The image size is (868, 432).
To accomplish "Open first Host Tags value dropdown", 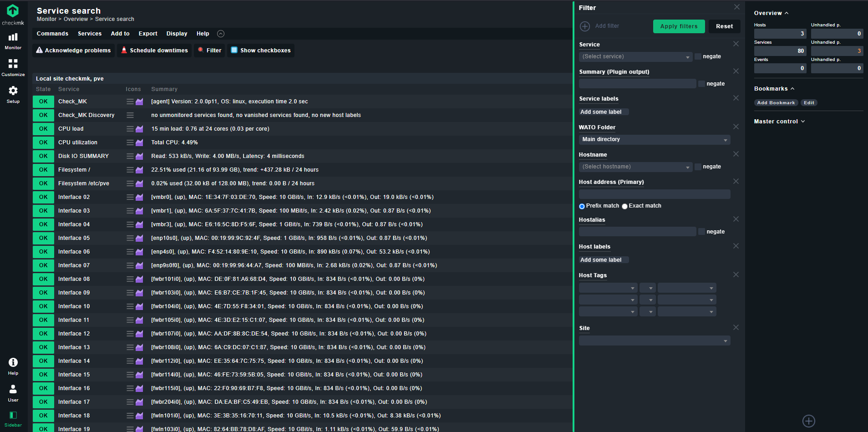I will point(687,288).
